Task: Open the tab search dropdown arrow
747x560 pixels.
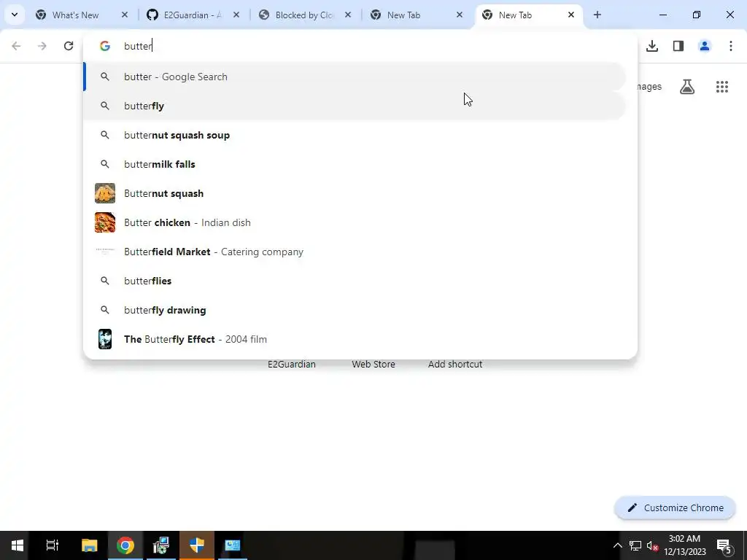Action: click(x=15, y=15)
